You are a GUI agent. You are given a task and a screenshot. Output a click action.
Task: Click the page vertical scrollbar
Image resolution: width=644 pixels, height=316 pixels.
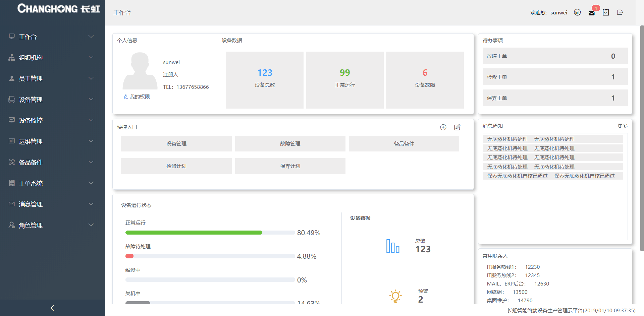click(642, 138)
